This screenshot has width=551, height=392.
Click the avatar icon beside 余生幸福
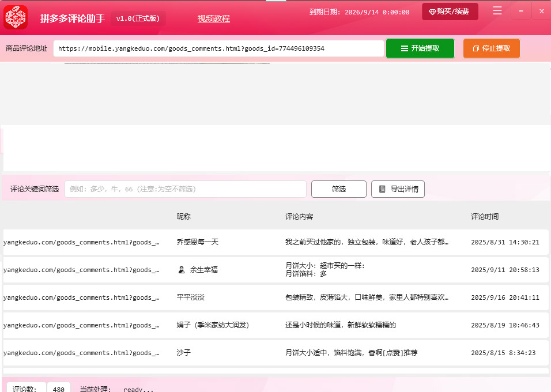pyautogui.click(x=182, y=270)
